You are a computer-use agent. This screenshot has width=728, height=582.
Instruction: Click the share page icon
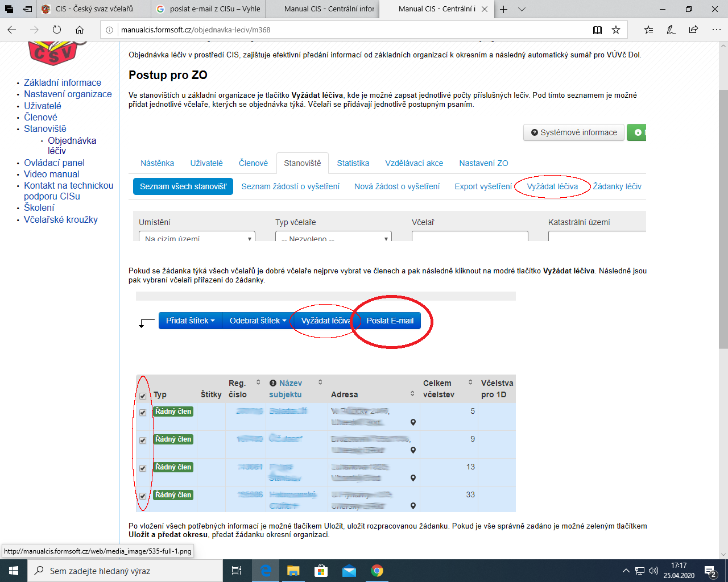click(693, 30)
